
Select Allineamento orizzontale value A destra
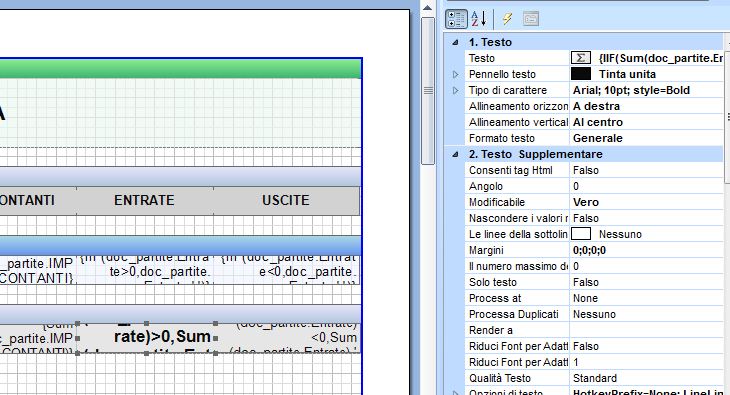[647, 106]
